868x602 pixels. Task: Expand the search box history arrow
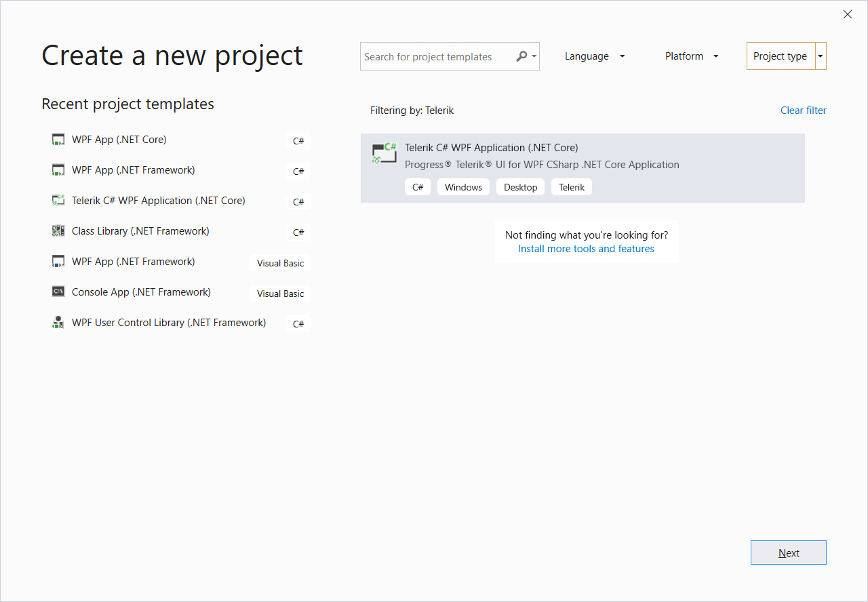pos(533,56)
